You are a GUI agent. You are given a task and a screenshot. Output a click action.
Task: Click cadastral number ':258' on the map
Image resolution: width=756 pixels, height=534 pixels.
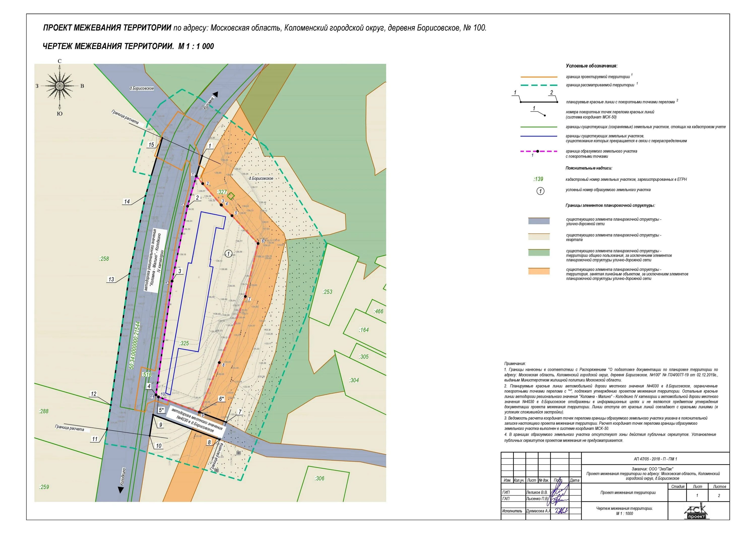[104, 259]
